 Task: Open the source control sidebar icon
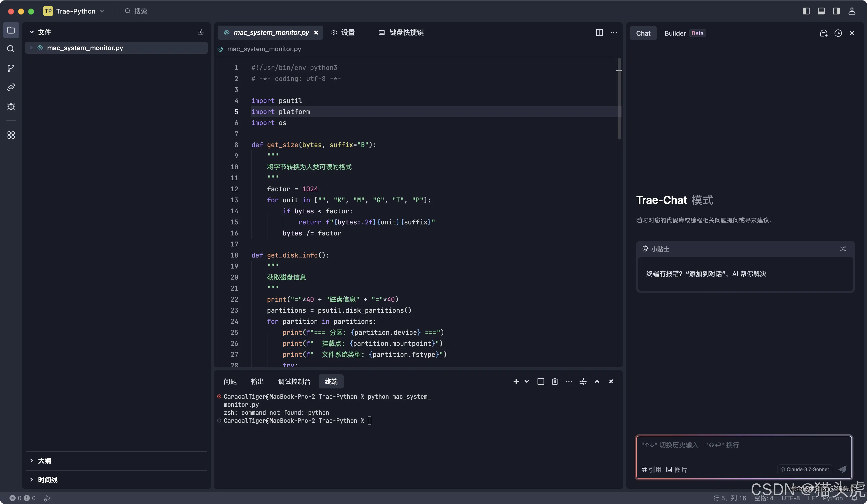tap(11, 68)
